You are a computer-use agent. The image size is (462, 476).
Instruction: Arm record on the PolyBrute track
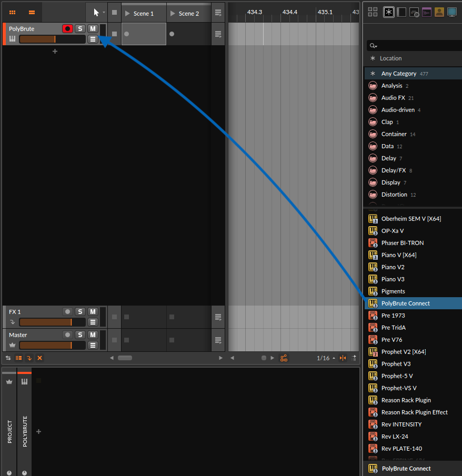[x=67, y=29]
